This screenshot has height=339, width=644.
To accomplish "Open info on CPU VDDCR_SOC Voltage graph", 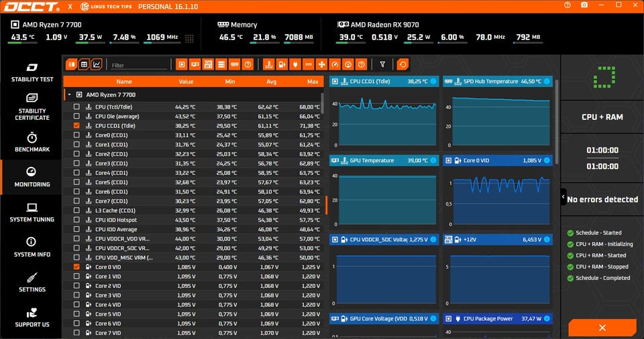I will [x=433, y=239].
